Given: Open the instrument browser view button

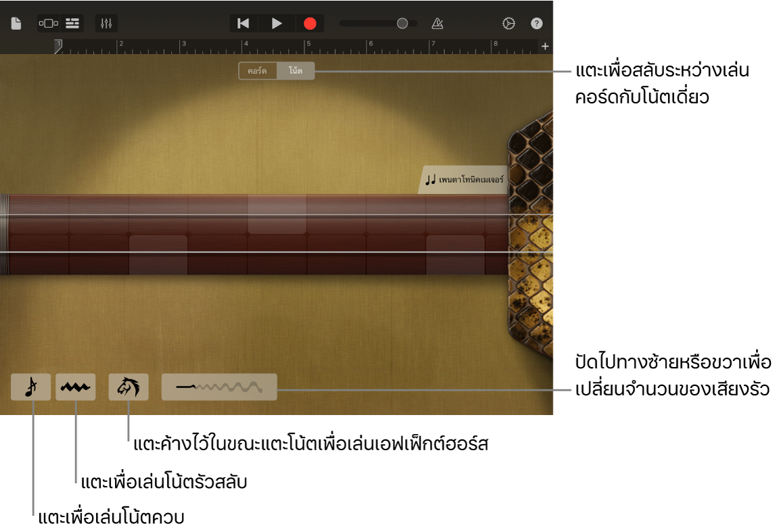Looking at the screenshot, I should (49, 24).
